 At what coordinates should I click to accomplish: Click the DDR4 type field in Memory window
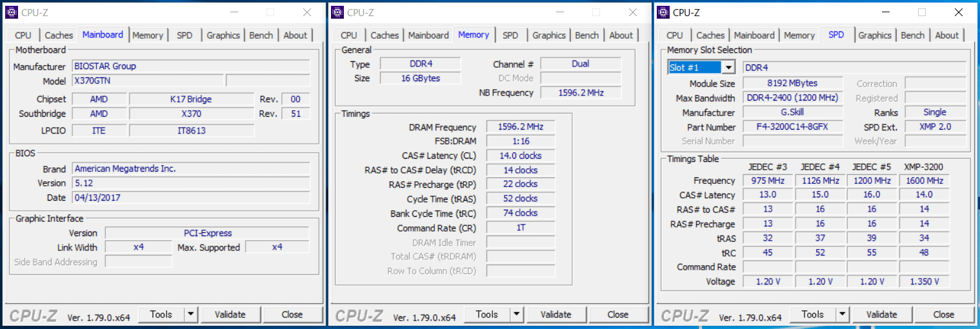(x=420, y=64)
